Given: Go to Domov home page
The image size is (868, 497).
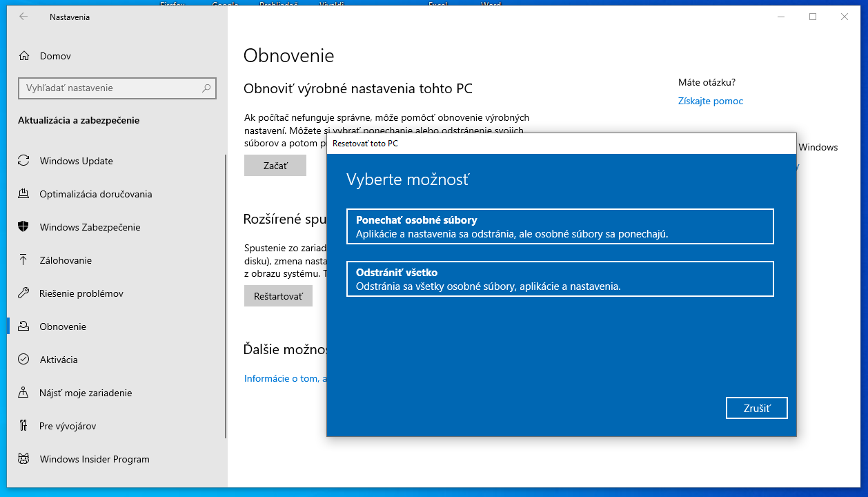Looking at the screenshot, I should click(55, 56).
